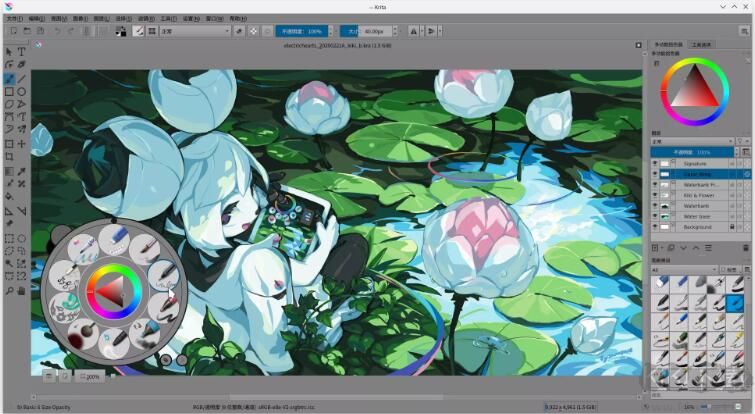The width and height of the screenshot is (755, 414).
Task: Select the Text tool in the toolbox
Action: coord(22,52)
